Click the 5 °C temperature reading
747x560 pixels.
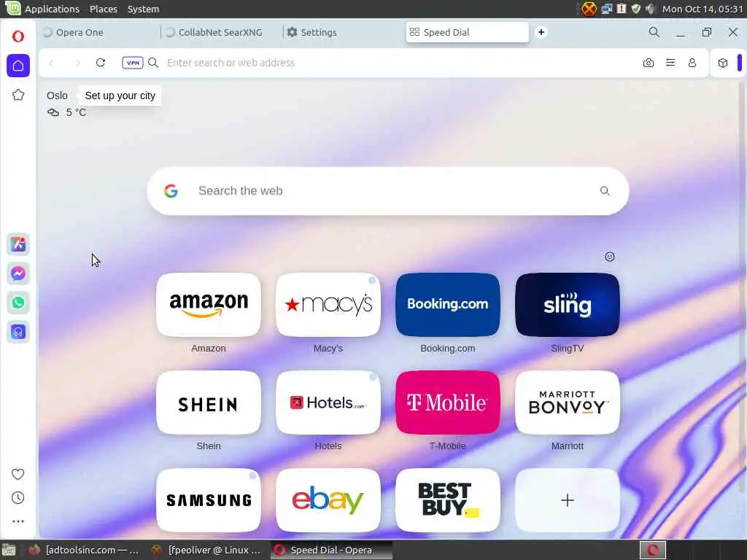pos(76,112)
